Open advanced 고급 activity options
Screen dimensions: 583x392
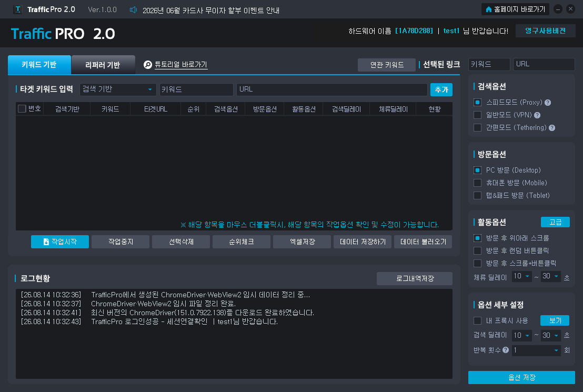(556, 222)
